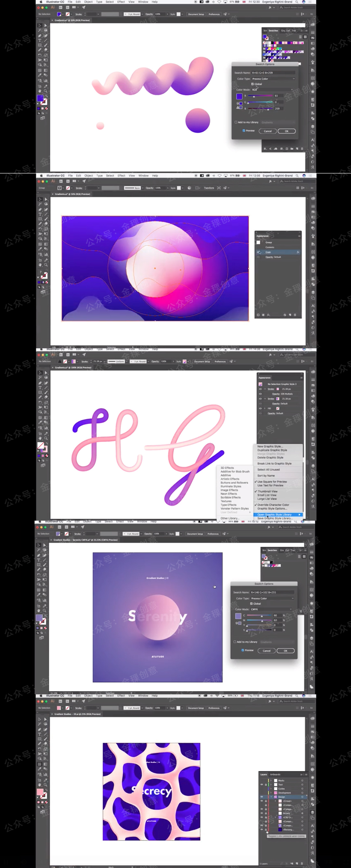This screenshot has height=868, width=351.
Task: Click the R slider in RGB Swatch Options
Action: [260, 96]
